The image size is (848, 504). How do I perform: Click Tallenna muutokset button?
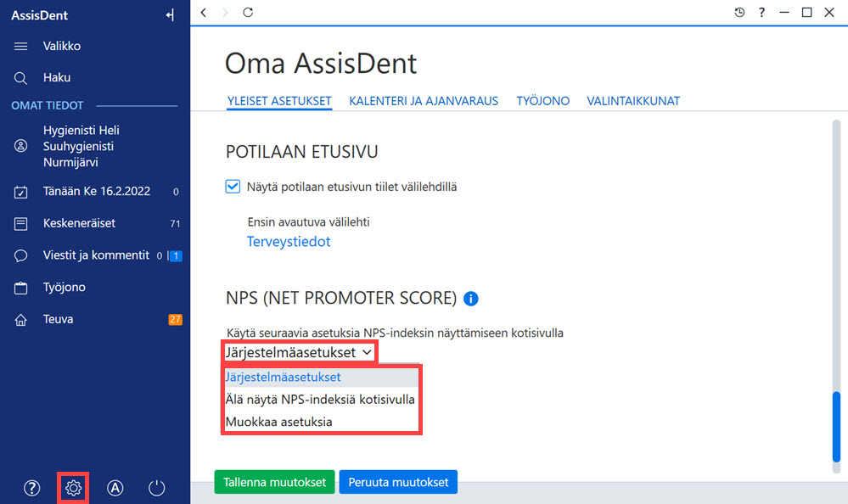click(275, 482)
